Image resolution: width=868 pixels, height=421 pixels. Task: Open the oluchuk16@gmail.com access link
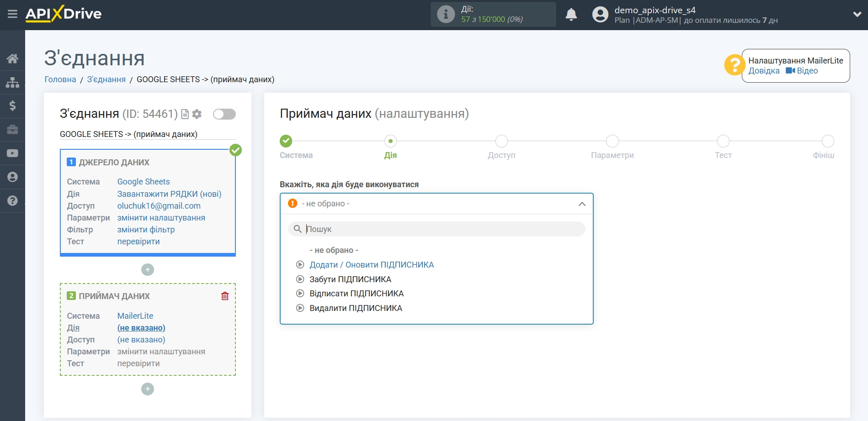(159, 206)
